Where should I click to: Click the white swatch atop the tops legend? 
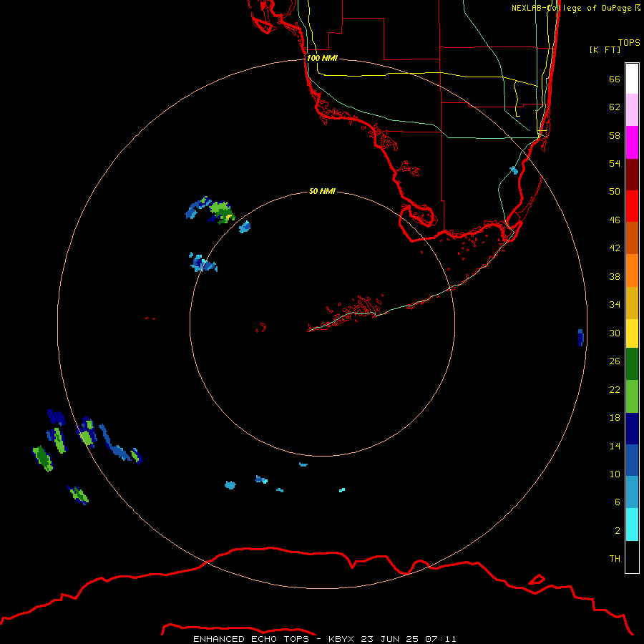[x=632, y=79]
